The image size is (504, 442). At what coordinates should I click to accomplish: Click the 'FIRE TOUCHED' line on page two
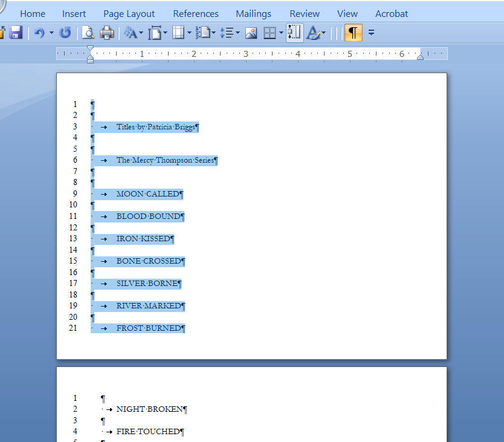[x=148, y=431]
